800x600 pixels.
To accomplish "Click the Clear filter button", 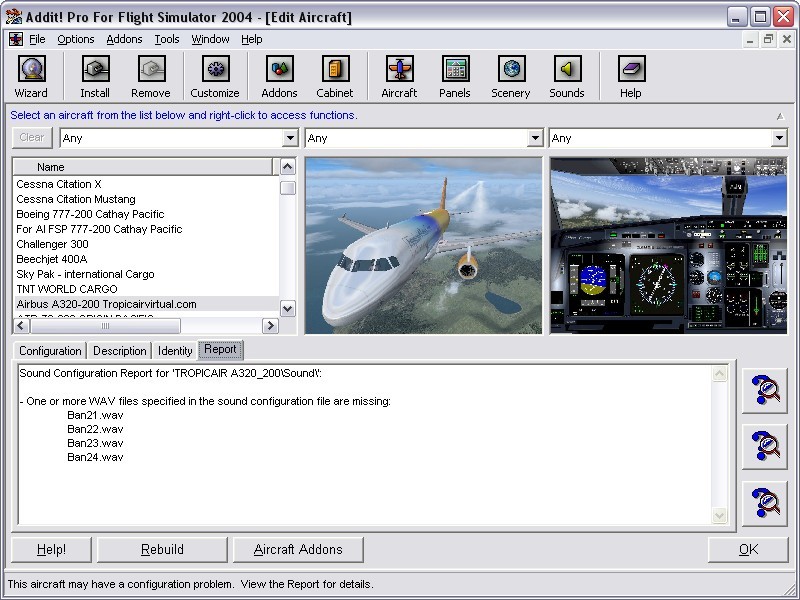I will 32,138.
